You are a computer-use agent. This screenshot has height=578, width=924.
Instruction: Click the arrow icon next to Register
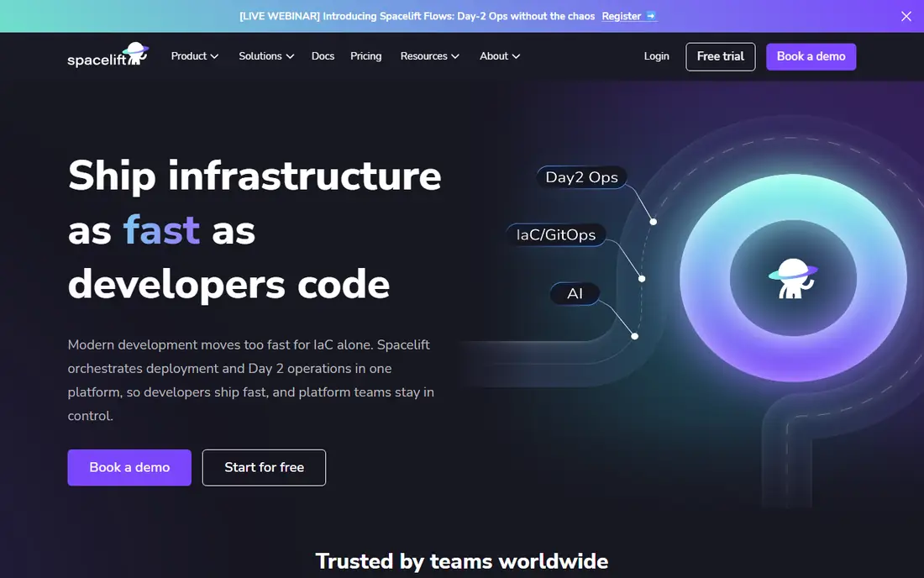click(650, 16)
